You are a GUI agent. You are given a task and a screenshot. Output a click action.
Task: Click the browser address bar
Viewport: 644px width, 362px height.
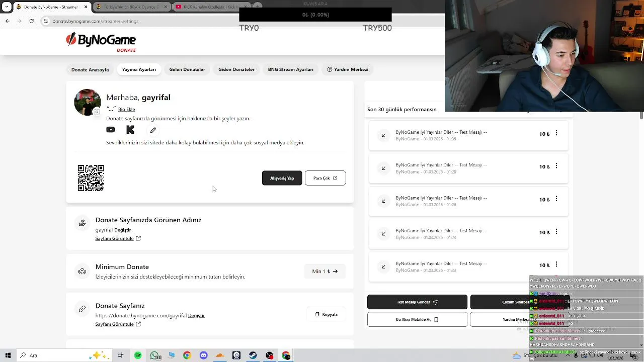pyautogui.click(x=141, y=21)
